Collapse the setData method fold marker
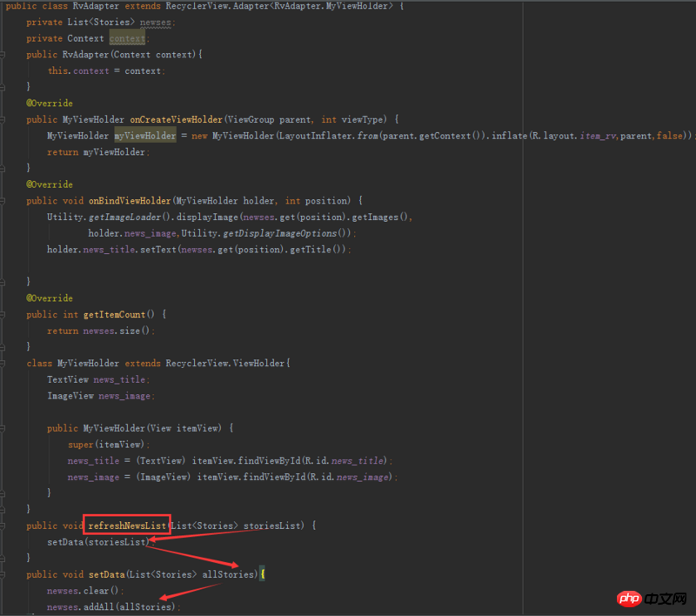696x616 pixels. [x=3, y=575]
